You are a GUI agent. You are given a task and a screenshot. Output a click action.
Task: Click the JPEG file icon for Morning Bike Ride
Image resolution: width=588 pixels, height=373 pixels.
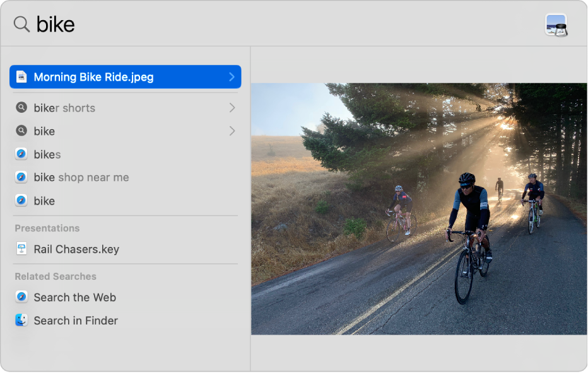coord(21,77)
